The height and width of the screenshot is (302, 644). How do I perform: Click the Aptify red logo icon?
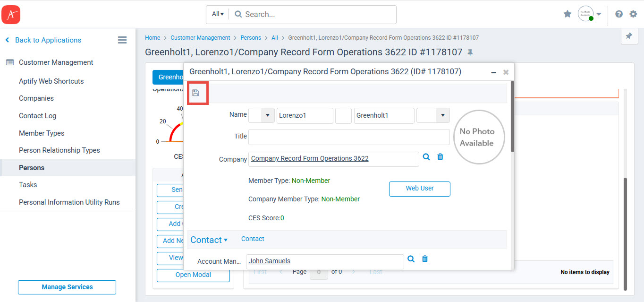tap(11, 14)
